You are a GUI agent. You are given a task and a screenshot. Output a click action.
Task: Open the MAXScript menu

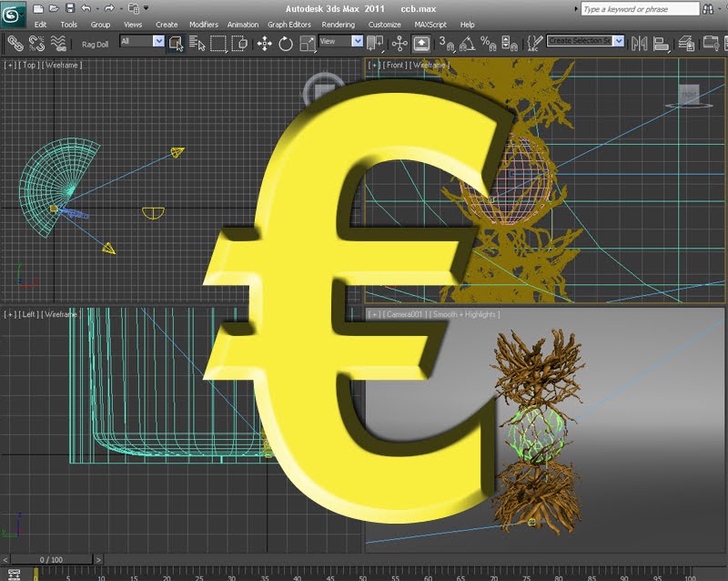click(430, 25)
